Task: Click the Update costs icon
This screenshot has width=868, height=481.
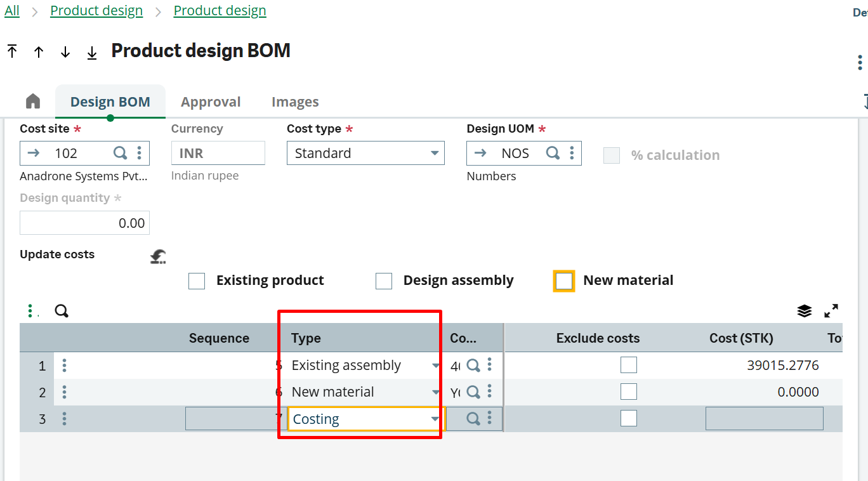Action: click(158, 256)
